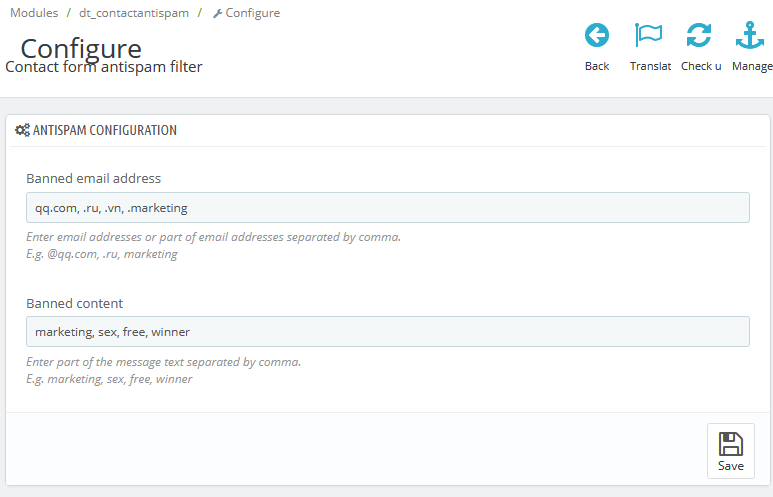Click the Translate flag icon

(x=649, y=36)
